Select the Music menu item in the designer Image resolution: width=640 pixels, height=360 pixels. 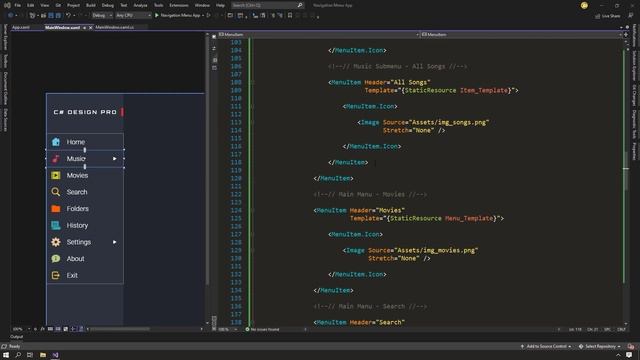(x=85, y=158)
